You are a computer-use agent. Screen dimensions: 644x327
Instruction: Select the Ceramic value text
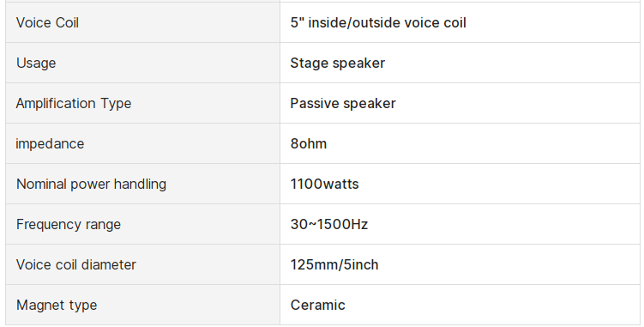pyautogui.click(x=317, y=305)
